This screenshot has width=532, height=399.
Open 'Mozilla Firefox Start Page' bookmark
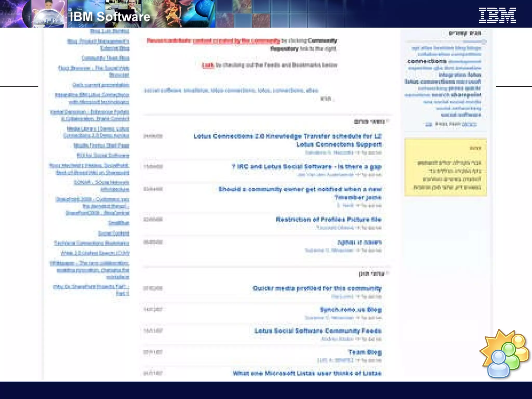[101, 145]
